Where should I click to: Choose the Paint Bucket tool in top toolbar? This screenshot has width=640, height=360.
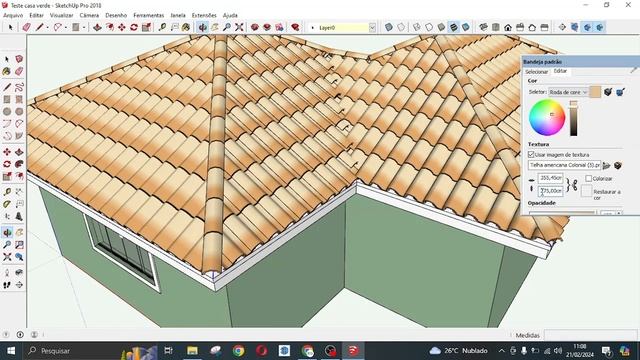(x=186, y=27)
